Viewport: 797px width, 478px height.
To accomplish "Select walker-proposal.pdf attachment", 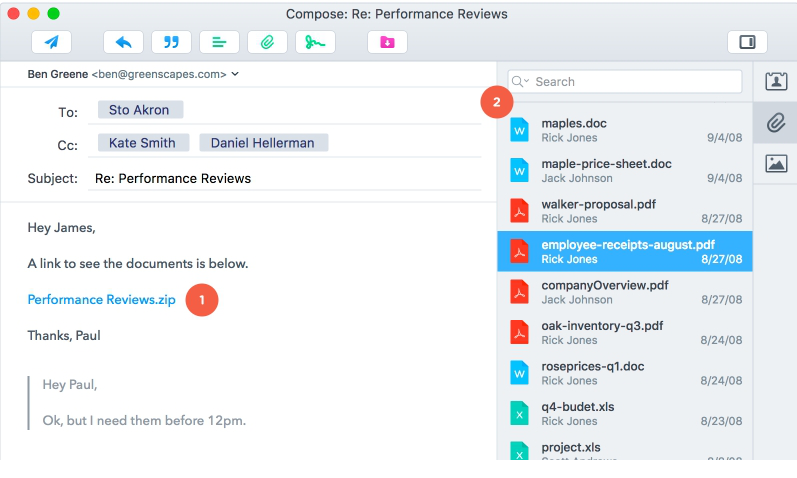I will pyautogui.click(x=625, y=211).
